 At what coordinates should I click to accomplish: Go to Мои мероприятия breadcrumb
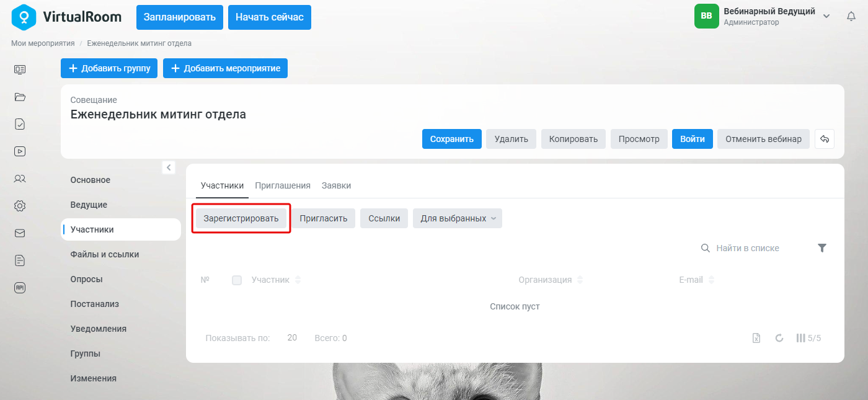pyautogui.click(x=43, y=43)
